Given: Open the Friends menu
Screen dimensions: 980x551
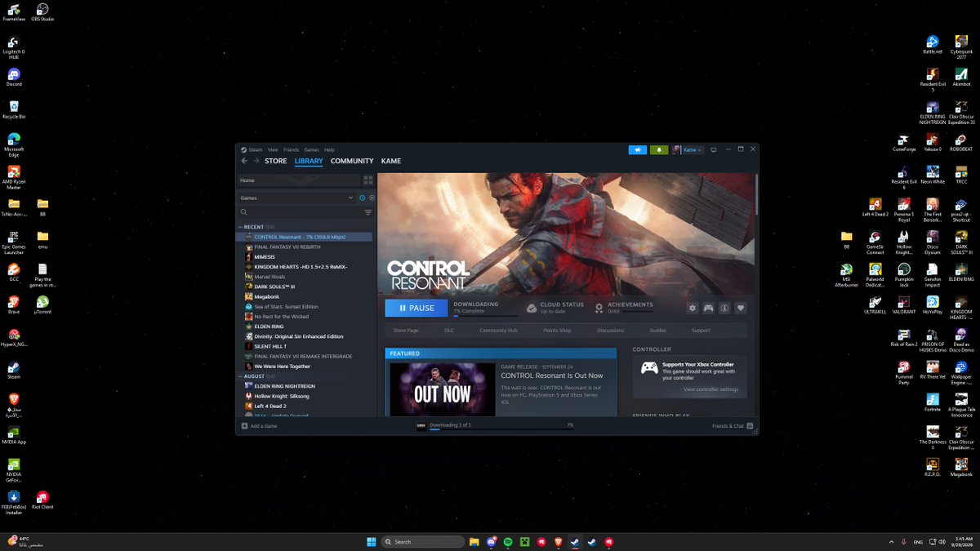Looking at the screenshot, I should [x=291, y=150].
